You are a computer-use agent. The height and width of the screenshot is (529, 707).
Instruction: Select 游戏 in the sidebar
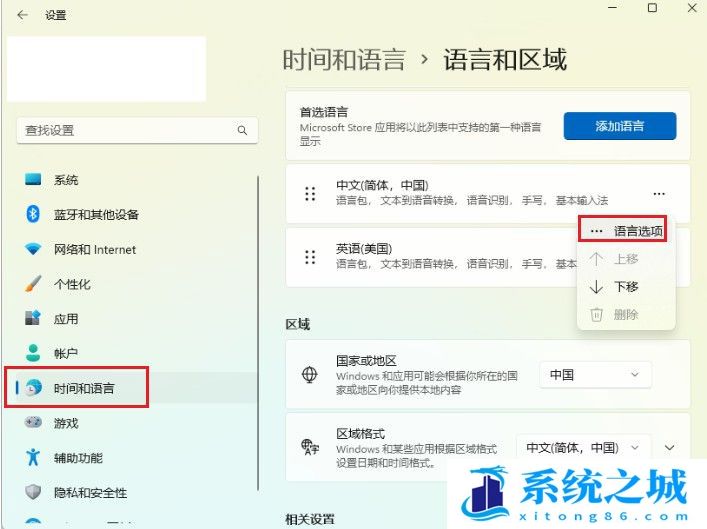[66, 423]
